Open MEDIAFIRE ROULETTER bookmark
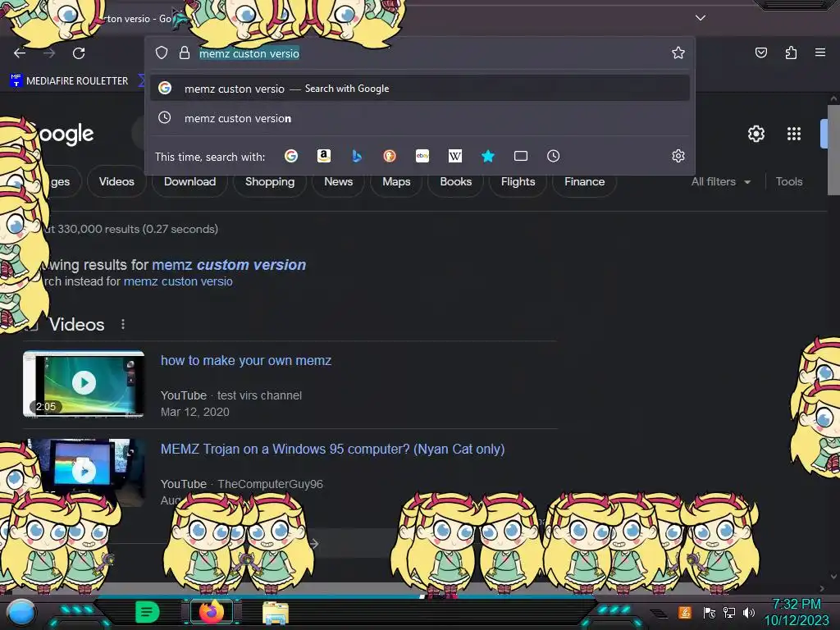 click(69, 81)
